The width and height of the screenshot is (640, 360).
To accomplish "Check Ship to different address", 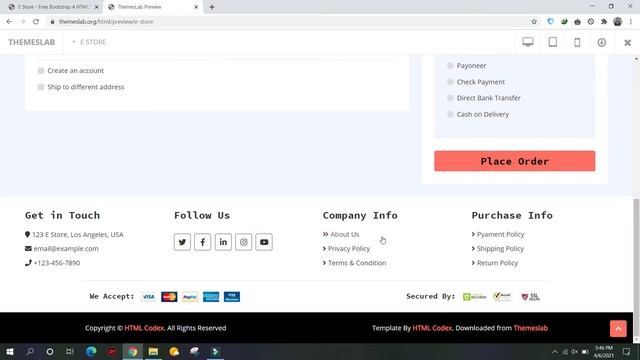I will 41,87.
